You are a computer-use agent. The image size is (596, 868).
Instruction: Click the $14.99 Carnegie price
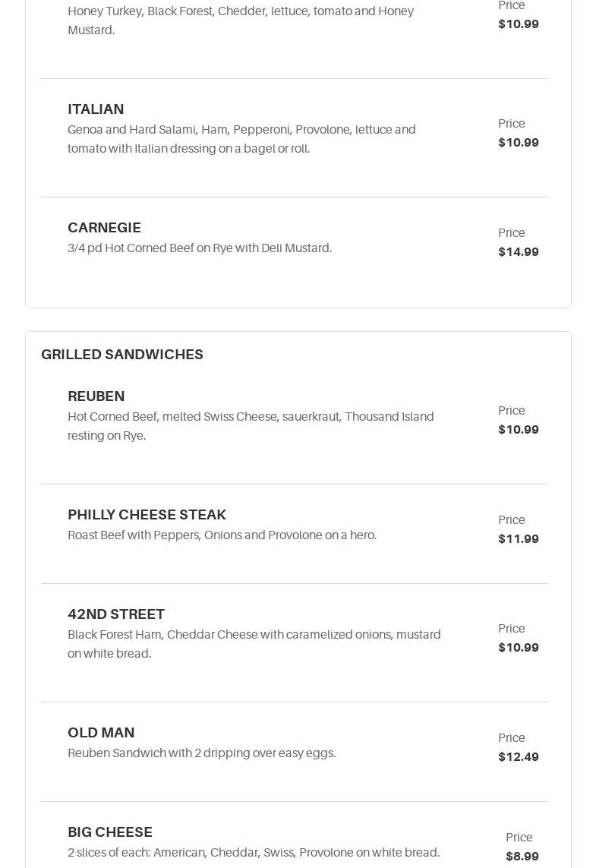point(519,252)
